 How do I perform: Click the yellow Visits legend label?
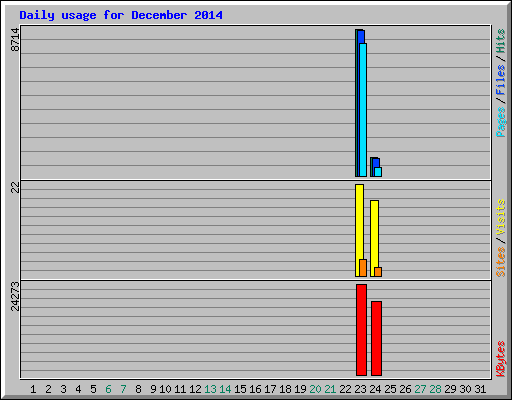click(x=500, y=218)
